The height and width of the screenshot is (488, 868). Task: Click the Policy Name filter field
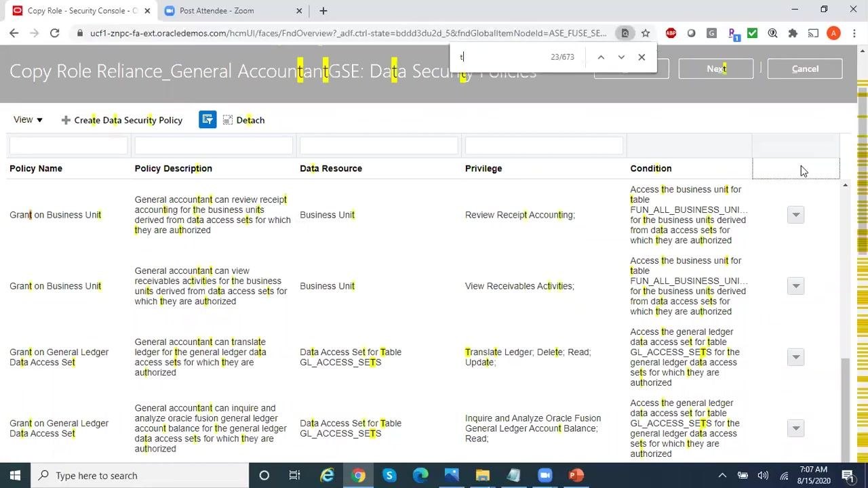(68, 145)
